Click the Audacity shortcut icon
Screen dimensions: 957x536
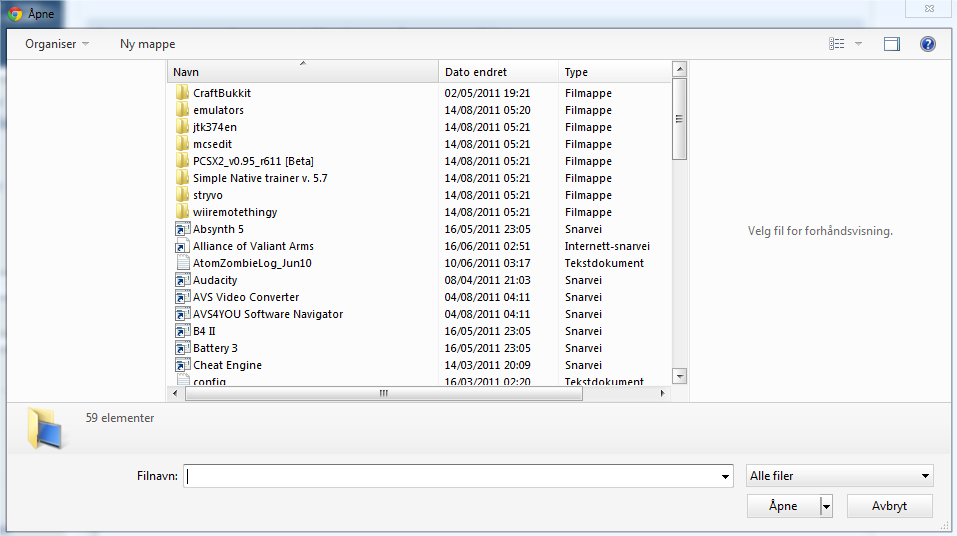(182, 280)
